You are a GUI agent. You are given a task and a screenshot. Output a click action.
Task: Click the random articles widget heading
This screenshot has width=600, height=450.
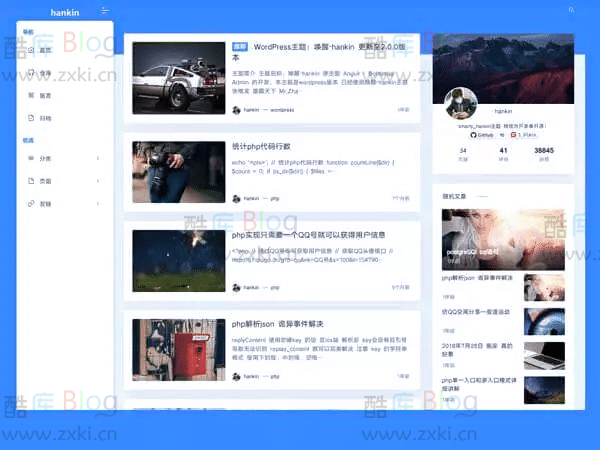click(x=454, y=196)
